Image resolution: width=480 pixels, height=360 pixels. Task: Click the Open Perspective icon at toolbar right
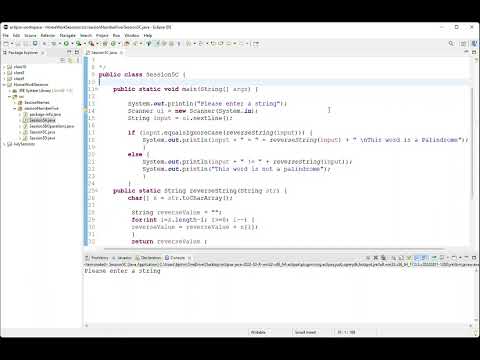(464, 44)
